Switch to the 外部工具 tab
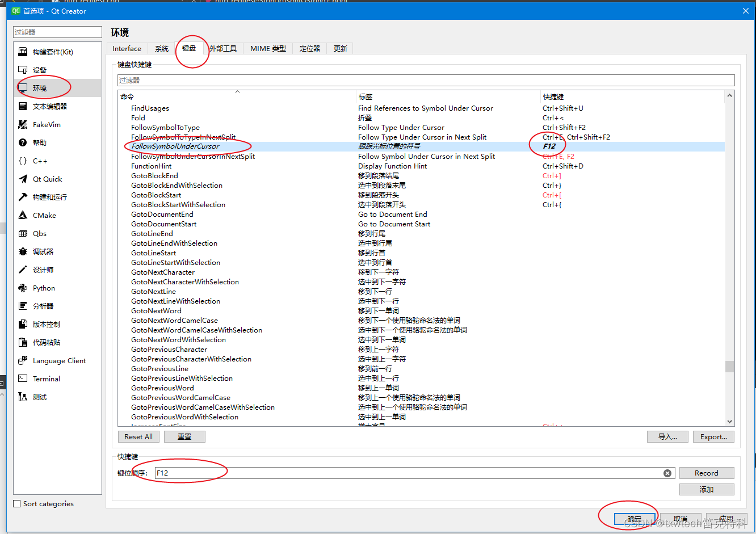Image resolution: width=756 pixels, height=534 pixels. pyautogui.click(x=224, y=48)
